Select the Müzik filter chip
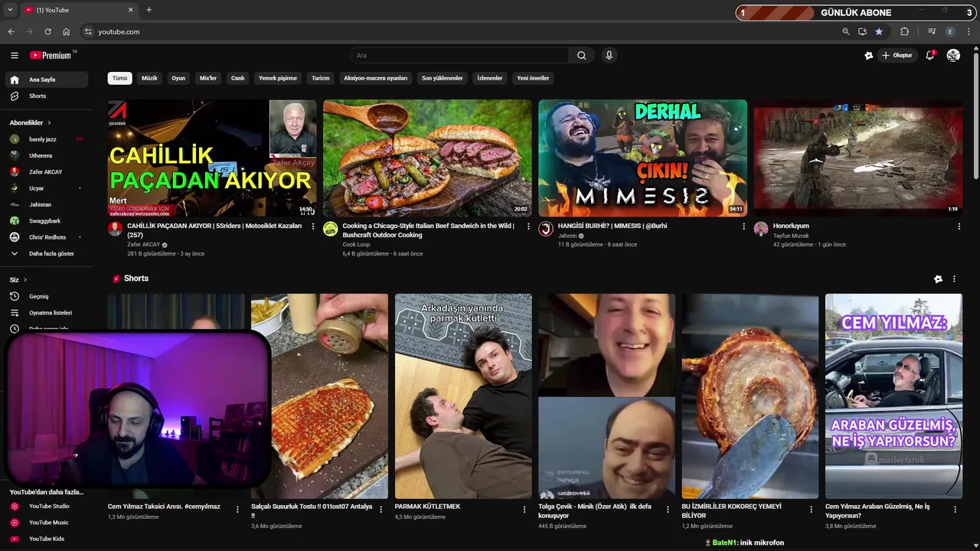The image size is (980, 551). point(149,78)
